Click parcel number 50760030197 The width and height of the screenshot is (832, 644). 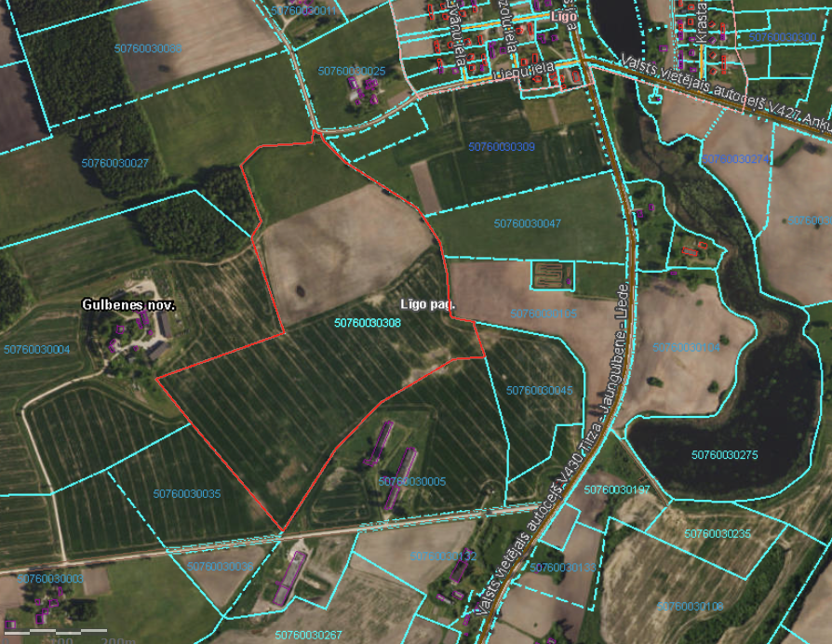(x=617, y=490)
